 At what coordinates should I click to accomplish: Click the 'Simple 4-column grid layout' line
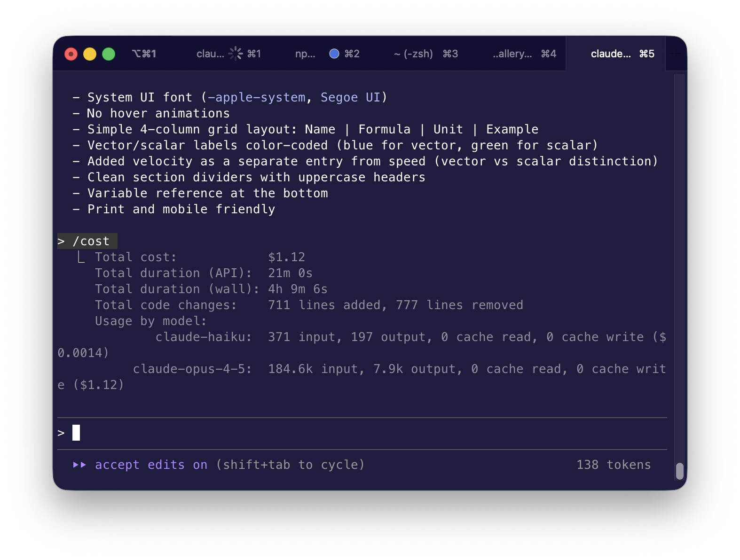coord(306,129)
